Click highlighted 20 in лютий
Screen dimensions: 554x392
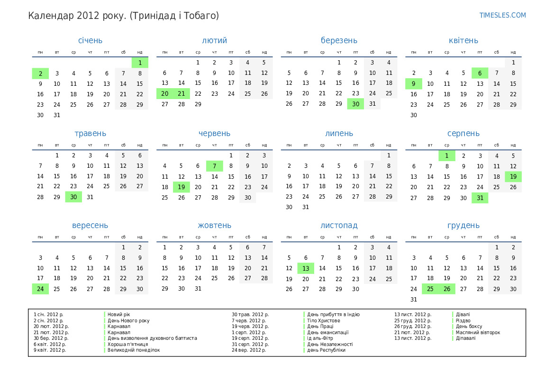pos(165,94)
